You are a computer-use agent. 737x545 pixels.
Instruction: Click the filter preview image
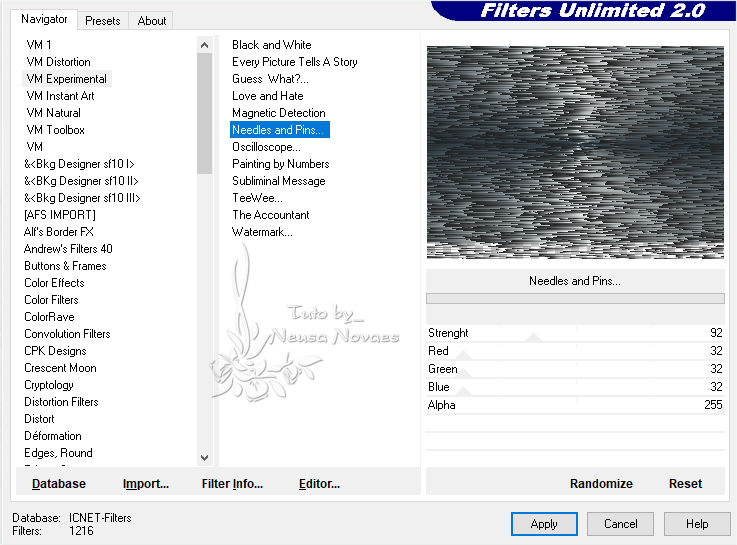(x=575, y=152)
